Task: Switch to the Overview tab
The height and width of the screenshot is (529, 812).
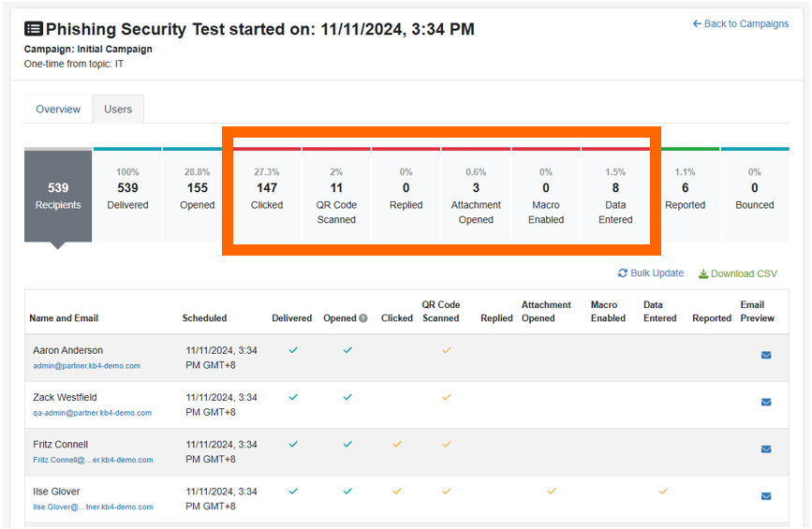Action: point(58,110)
